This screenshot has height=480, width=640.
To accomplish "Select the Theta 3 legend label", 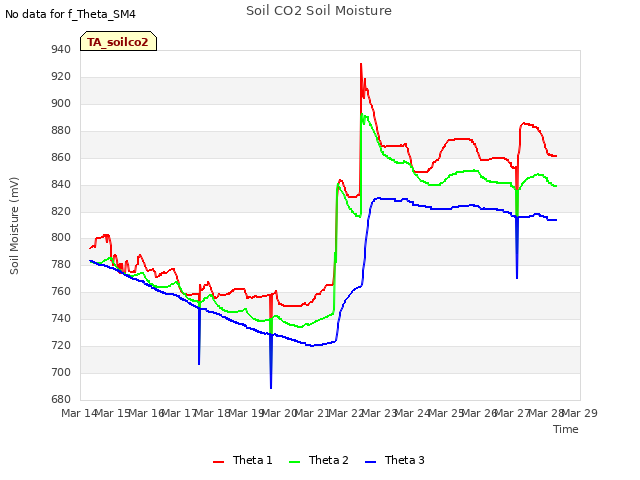I will [404, 460].
